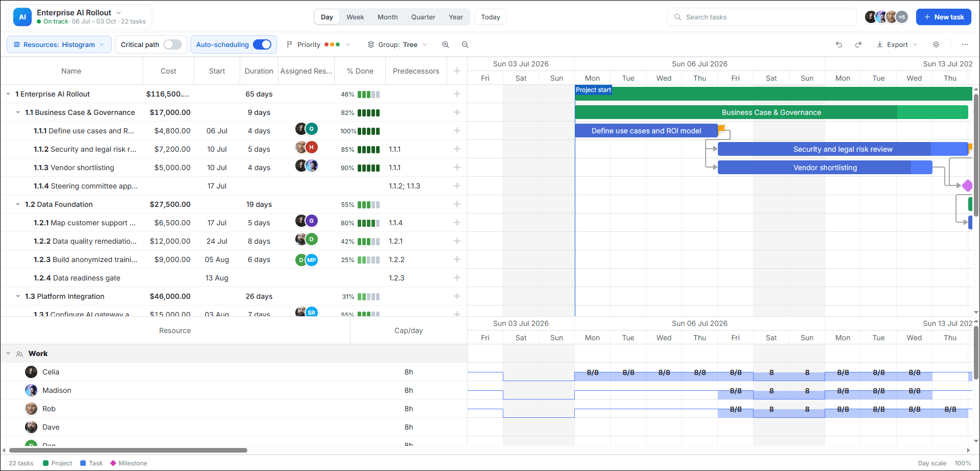Switch to Quarter view

point(423,17)
